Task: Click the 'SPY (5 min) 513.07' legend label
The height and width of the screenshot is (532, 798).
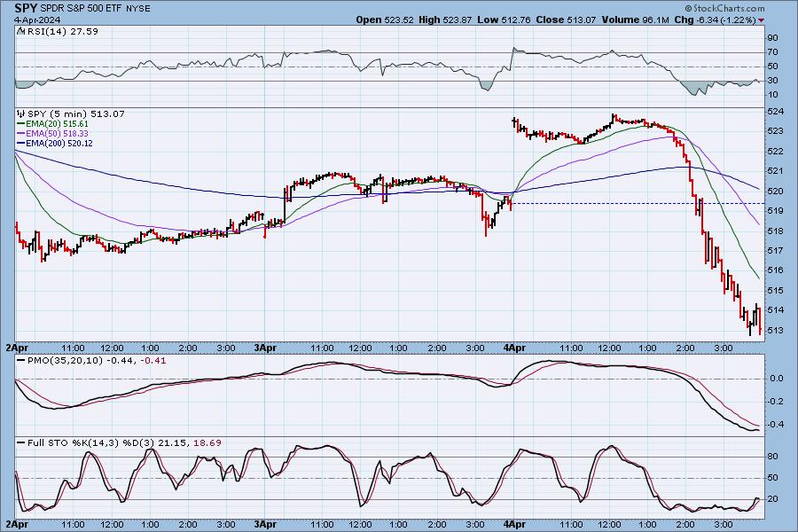Action: click(76, 114)
